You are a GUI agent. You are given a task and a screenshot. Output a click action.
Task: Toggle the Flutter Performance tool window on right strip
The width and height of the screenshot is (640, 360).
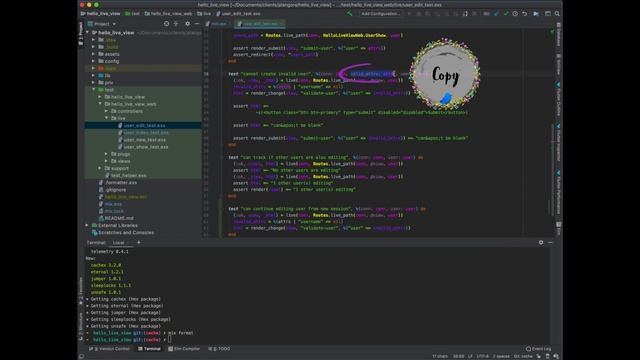pyautogui.click(x=558, y=192)
